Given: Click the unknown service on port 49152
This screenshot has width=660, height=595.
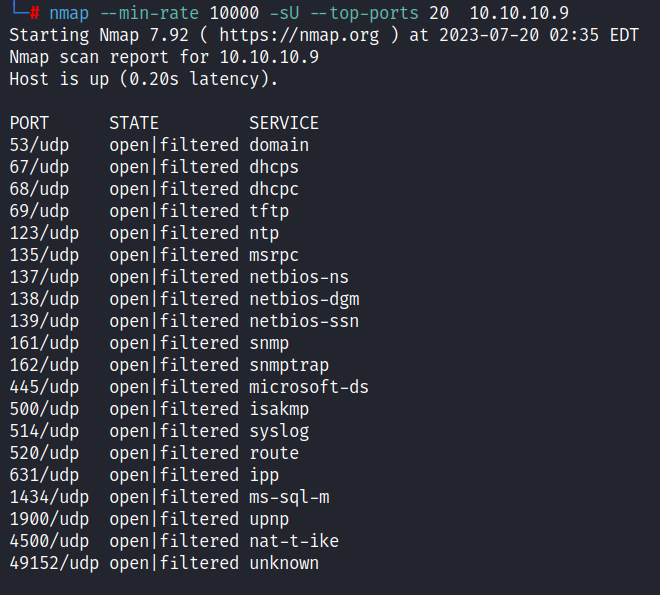Looking at the screenshot, I should pyautogui.click(x=284, y=563).
